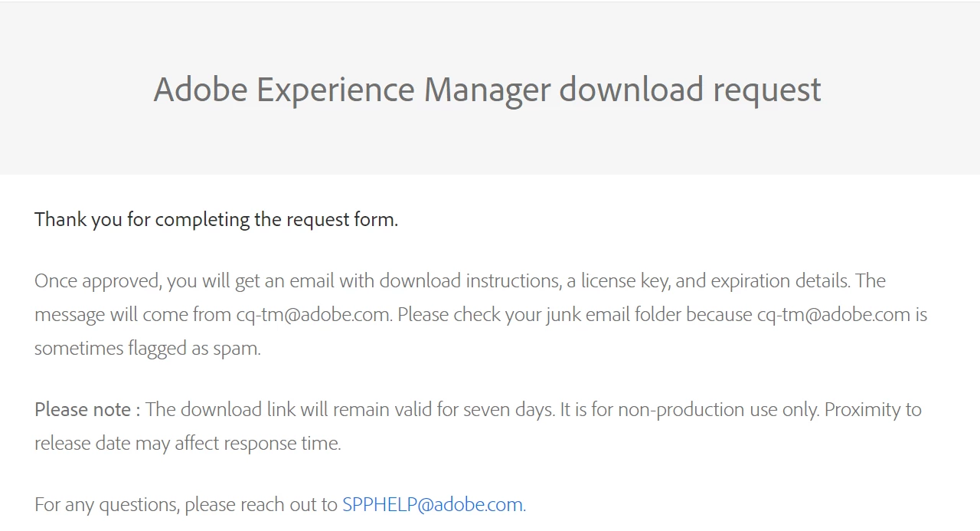
Task: Click the Adobe Experience Manager download request heading
Action: pyautogui.click(x=487, y=89)
